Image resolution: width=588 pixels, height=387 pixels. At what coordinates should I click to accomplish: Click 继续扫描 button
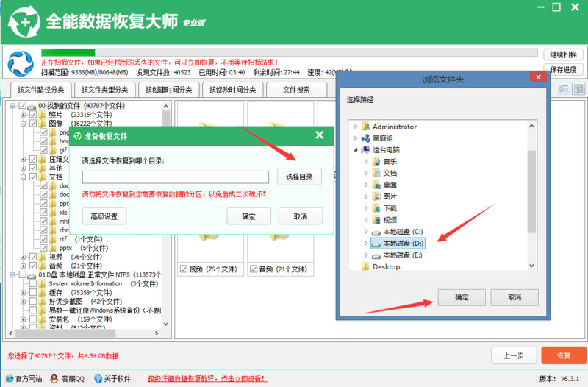563,54
